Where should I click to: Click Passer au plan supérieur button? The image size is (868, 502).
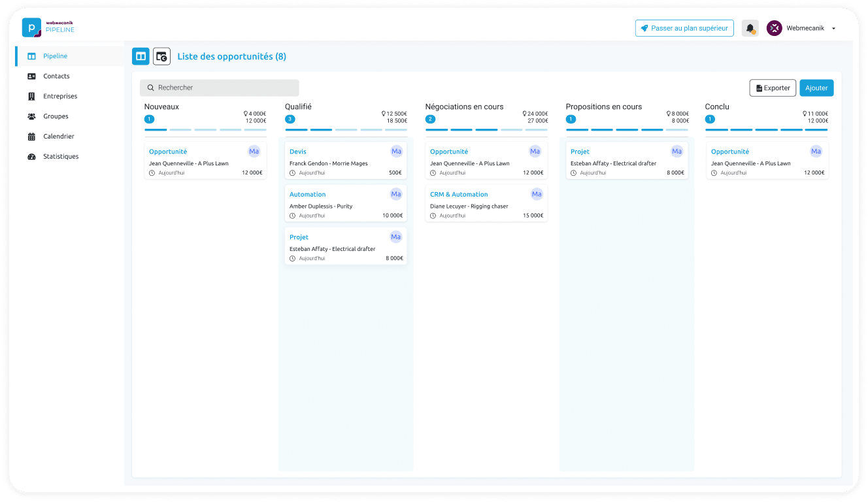click(x=684, y=28)
